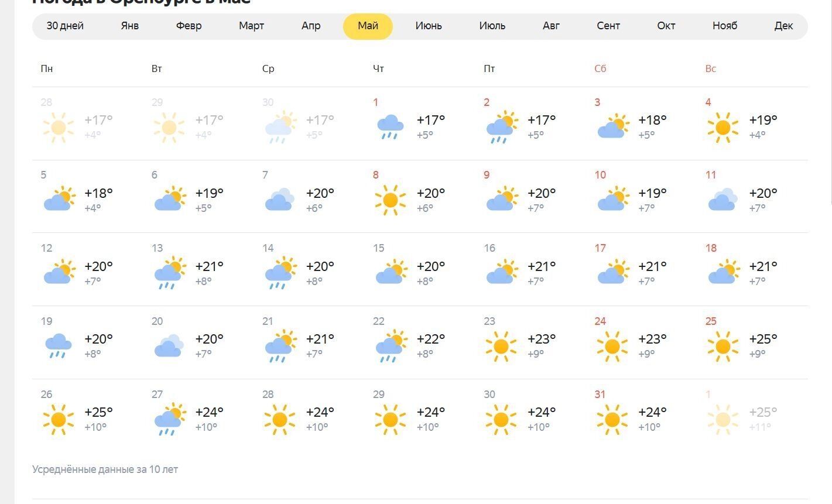Switch to the 30 дней tab

pos(65,26)
